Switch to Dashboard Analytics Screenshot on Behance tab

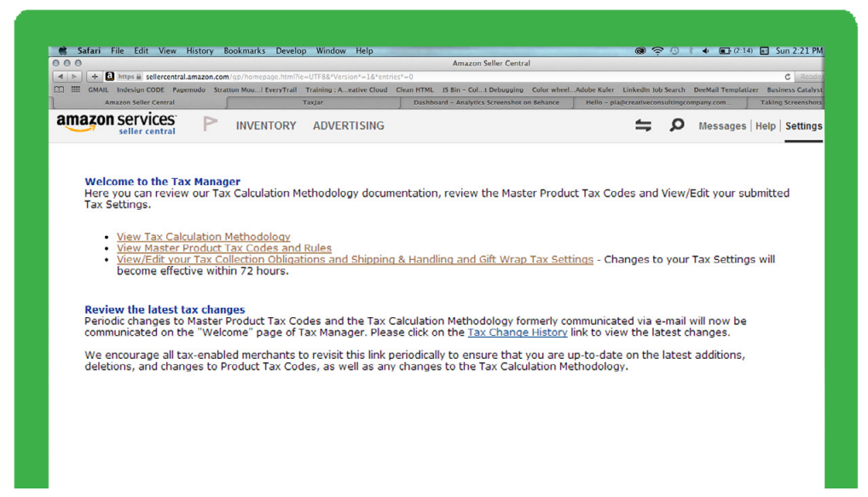pyautogui.click(x=486, y=102)
